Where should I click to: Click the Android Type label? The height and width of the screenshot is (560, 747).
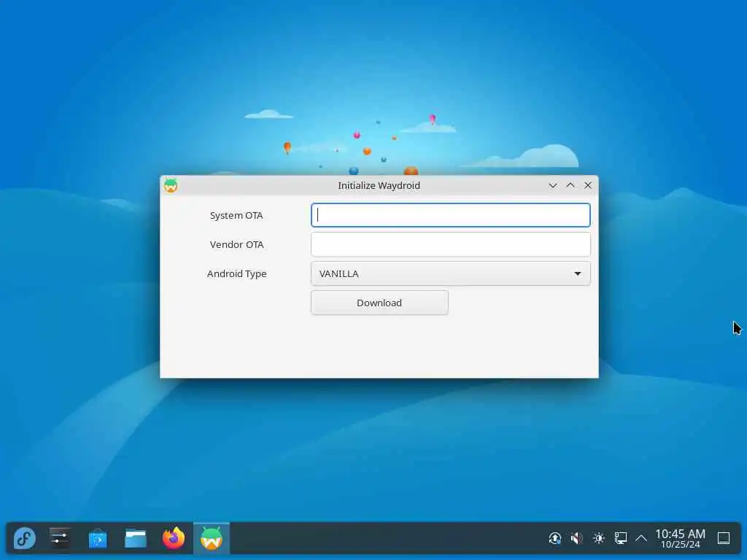pos(236,274)
